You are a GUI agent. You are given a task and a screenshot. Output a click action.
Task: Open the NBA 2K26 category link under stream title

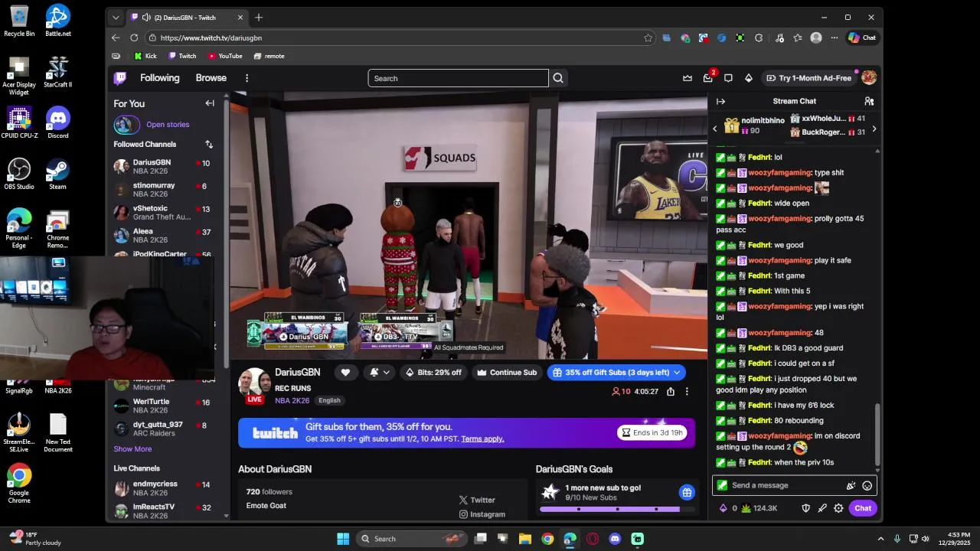tap(292, 400)
